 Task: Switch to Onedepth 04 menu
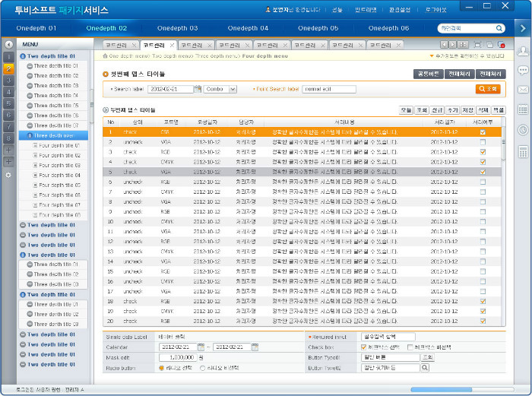pos(248,28)
